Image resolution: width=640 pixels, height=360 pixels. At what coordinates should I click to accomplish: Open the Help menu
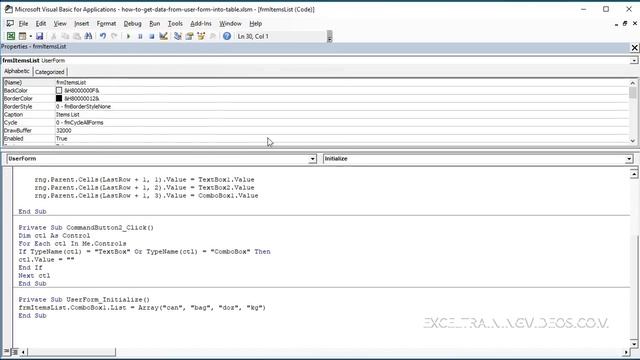(256, 24)
